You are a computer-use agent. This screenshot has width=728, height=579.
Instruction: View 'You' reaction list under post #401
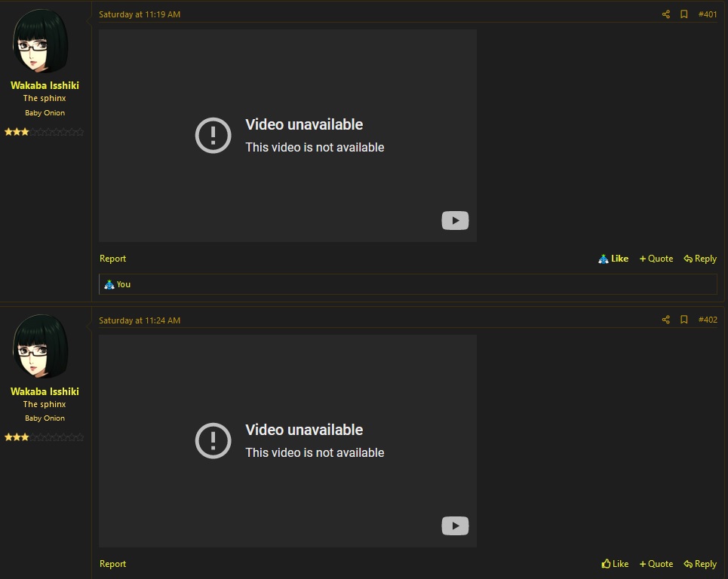123,284
